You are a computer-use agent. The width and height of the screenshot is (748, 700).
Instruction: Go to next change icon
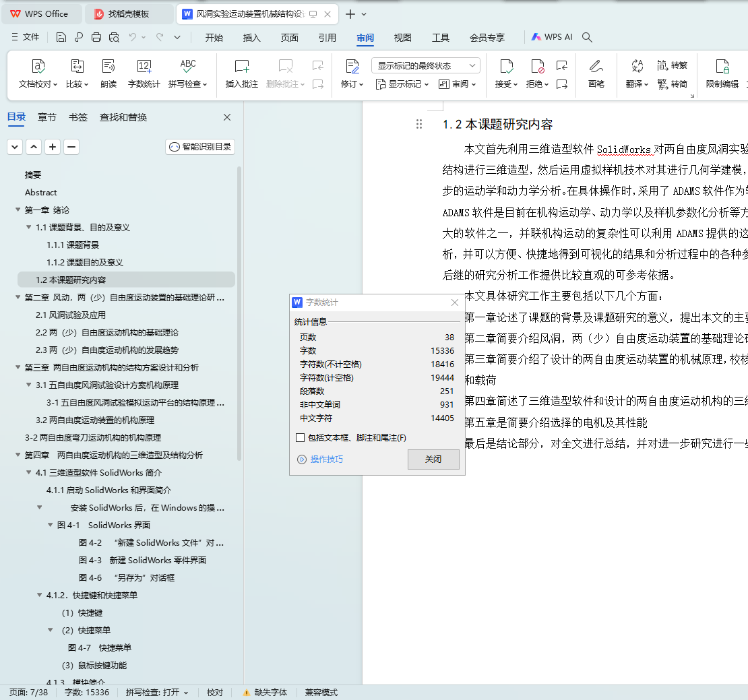point(562,84)
